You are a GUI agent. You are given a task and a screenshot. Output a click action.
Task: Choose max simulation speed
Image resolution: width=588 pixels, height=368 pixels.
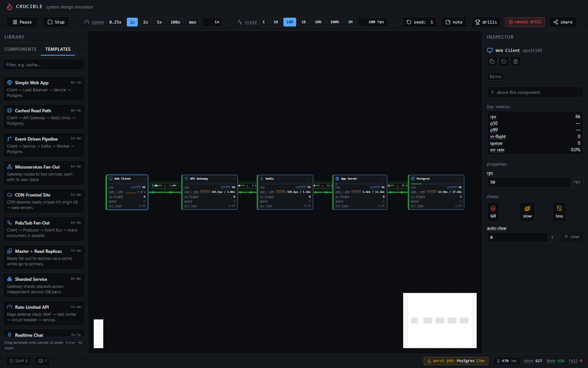tap(193, 22)
